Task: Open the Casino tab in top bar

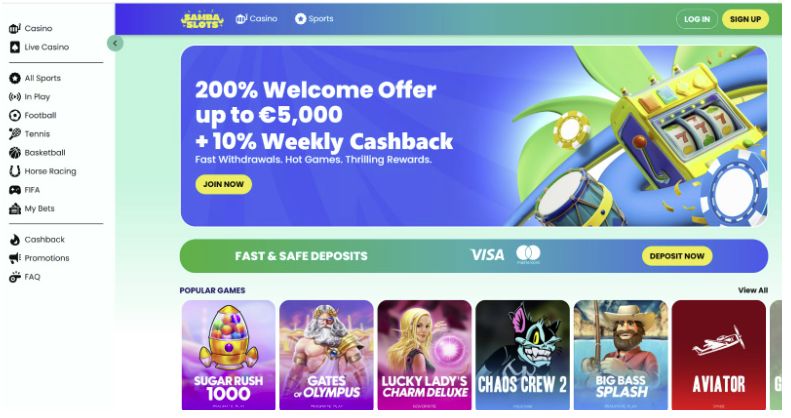Action: click(x=256, y=19)
